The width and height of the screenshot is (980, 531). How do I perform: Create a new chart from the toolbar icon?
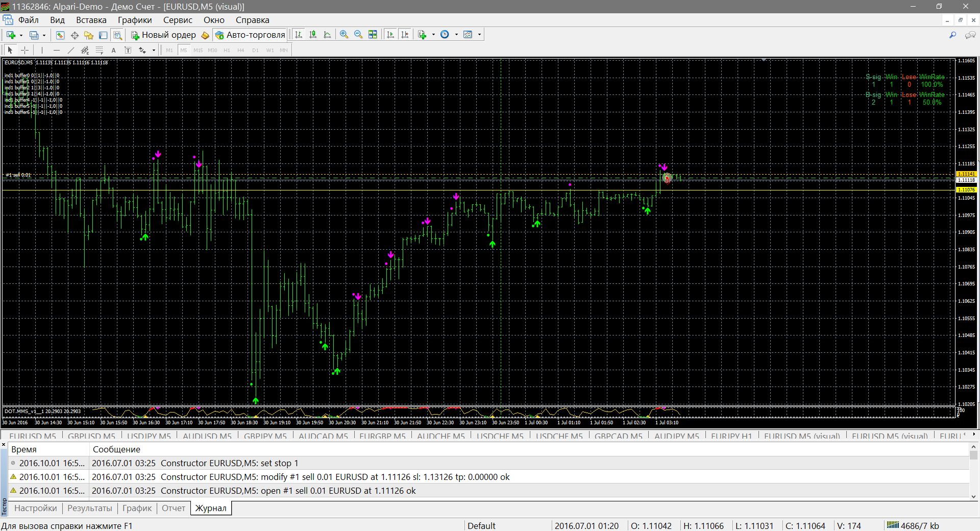tap(11, 35)
